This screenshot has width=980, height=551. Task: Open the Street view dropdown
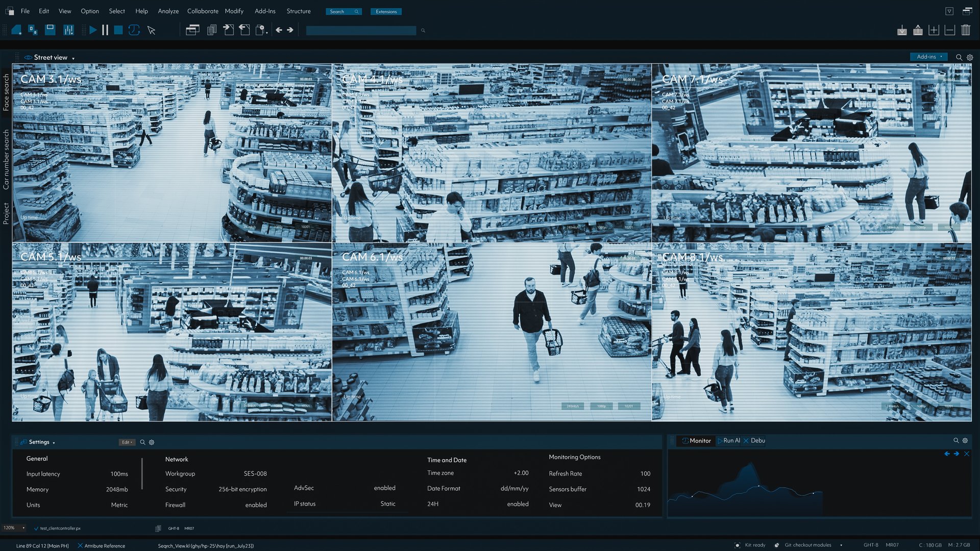click(x=72, y=58)
